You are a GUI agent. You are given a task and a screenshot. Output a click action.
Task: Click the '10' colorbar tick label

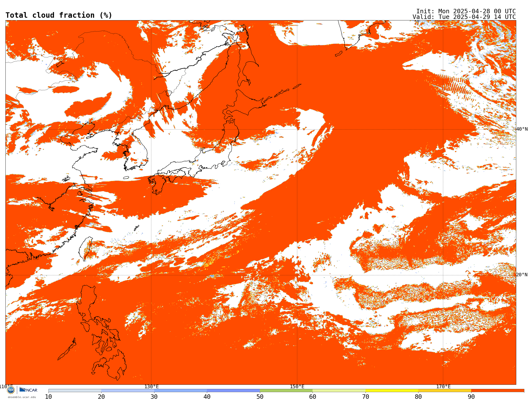[x=49, y=397]
